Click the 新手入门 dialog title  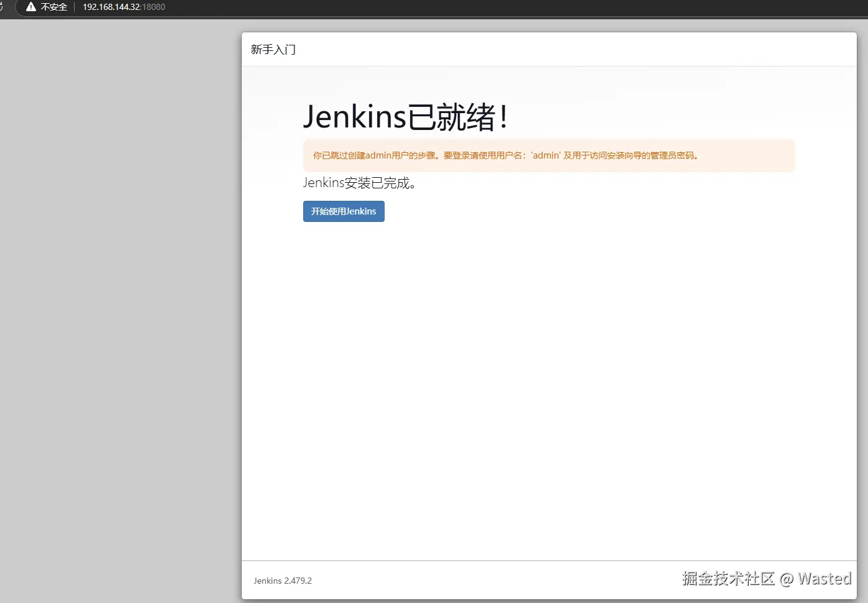point(273,50)
